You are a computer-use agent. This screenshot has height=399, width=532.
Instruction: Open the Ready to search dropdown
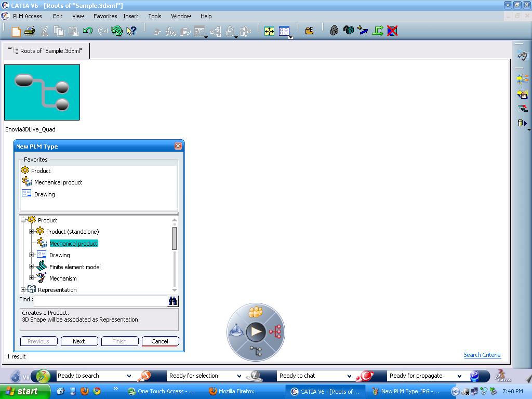click(129, 376)
